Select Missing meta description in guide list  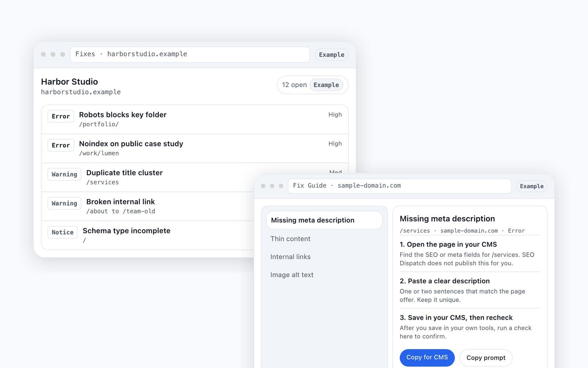pos(324,220)
